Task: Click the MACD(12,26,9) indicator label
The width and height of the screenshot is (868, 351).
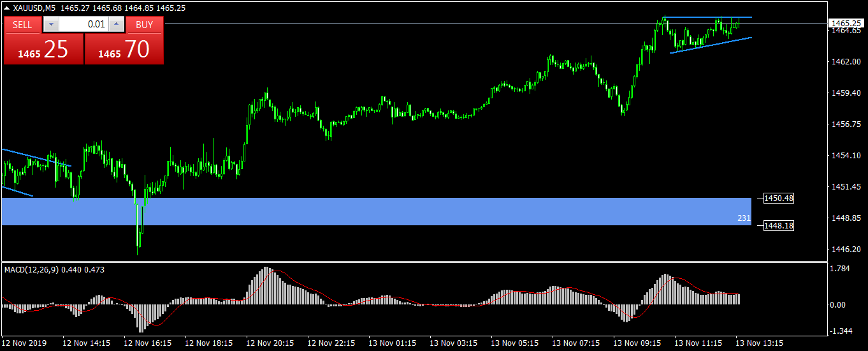Action: (31, 270)
